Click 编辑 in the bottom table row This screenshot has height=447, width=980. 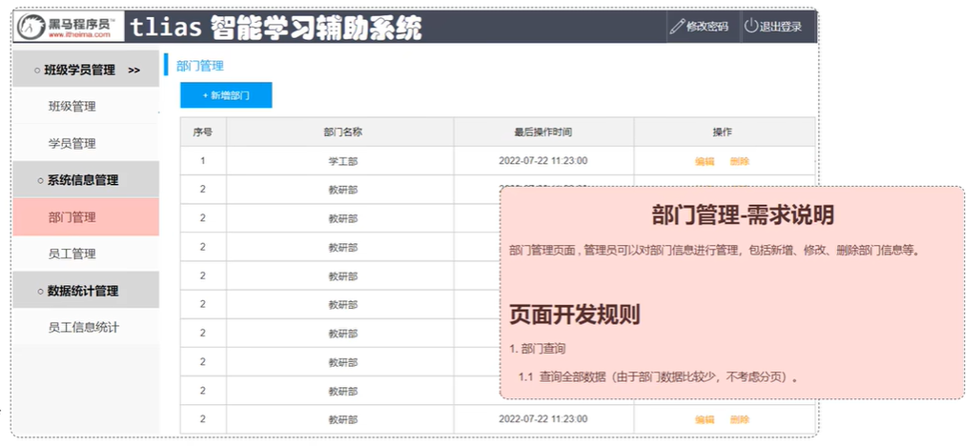[x=704, y=419]
